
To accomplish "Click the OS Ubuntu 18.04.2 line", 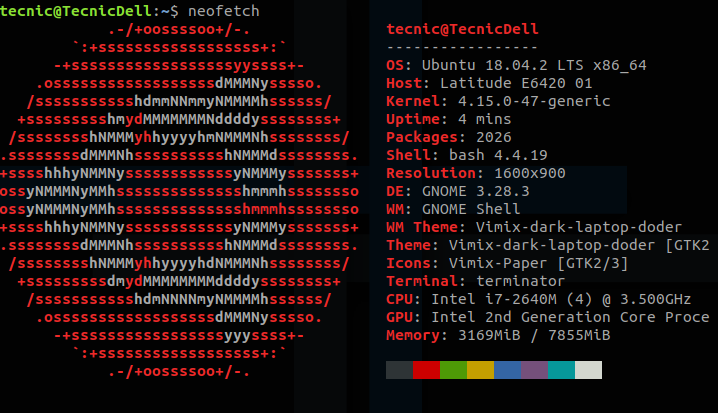I will [x=516, y=65].
